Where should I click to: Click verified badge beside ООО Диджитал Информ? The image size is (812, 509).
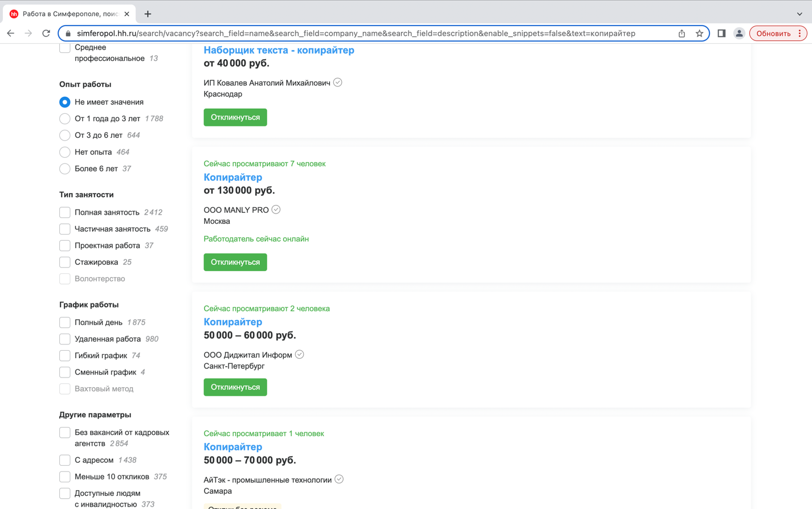coord(300,355)
